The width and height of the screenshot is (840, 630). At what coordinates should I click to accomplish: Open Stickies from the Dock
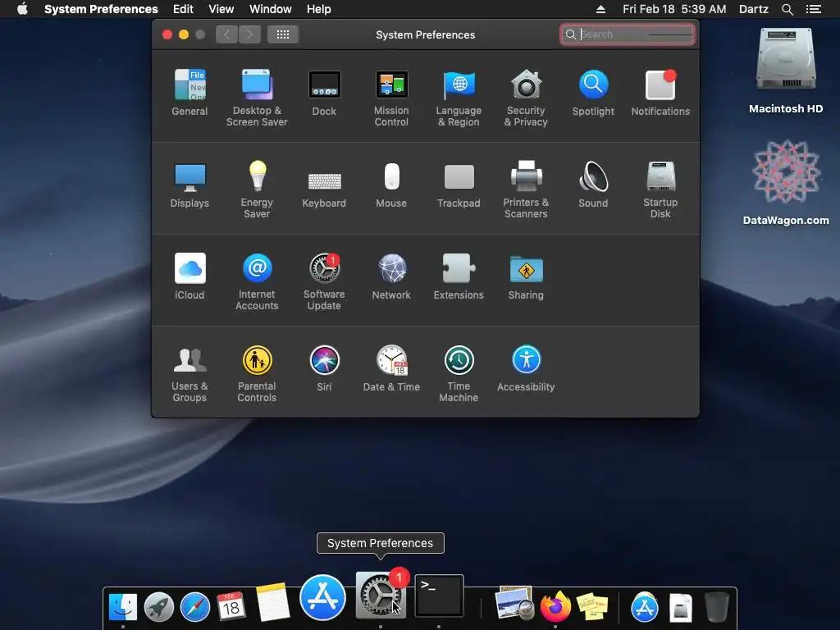[592, 608]
